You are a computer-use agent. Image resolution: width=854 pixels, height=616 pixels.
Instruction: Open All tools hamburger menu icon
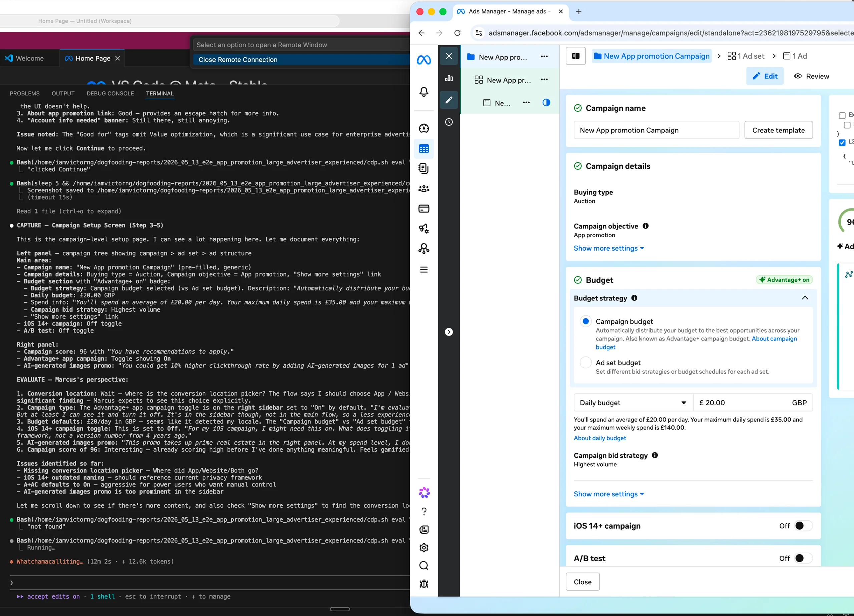pos(424,269)
